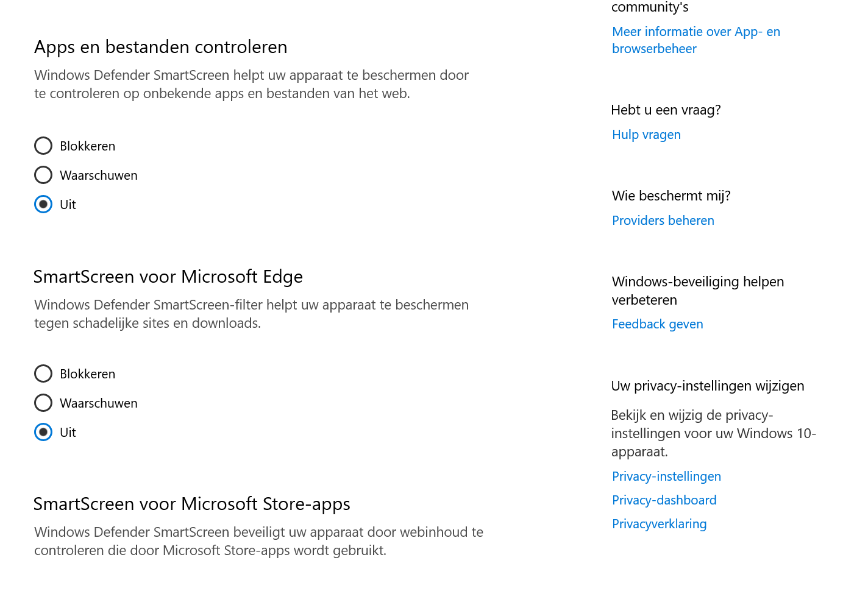
Task: Click the Hebt u een vraag? heading
Action: pos(666,110)
